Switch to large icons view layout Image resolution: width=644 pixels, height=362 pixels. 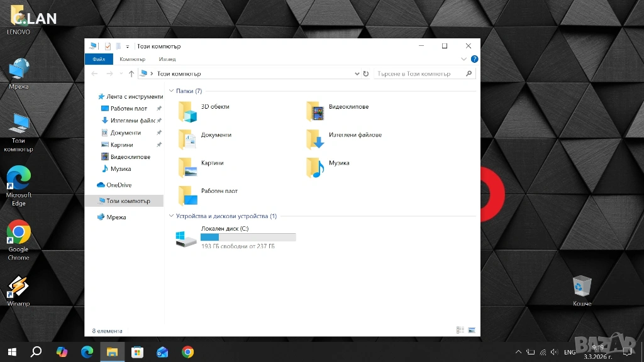tap(471, 330)
